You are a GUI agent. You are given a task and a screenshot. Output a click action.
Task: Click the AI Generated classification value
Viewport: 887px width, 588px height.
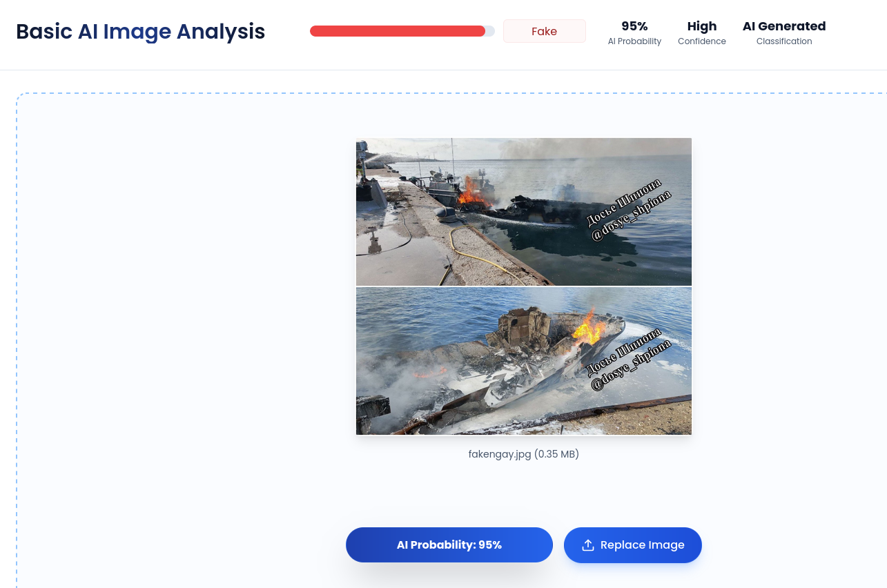point(784,26)
